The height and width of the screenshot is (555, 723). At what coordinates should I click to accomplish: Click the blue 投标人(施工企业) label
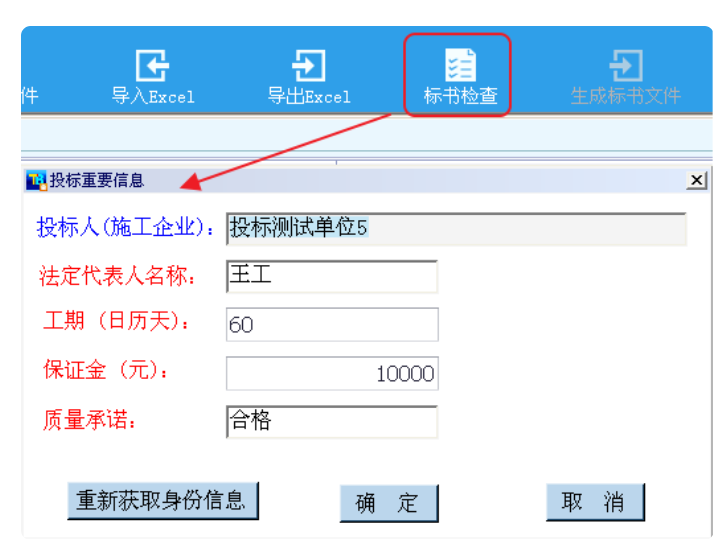tap(127, 228)
